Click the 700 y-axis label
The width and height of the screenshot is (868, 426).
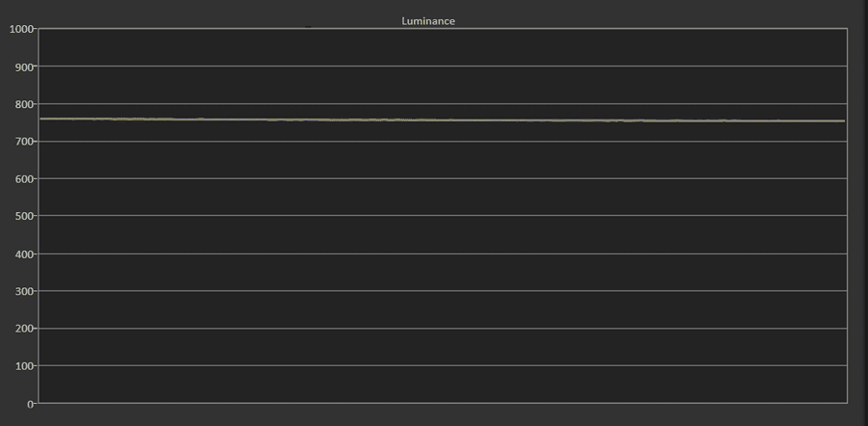click(x=25, y=142)
